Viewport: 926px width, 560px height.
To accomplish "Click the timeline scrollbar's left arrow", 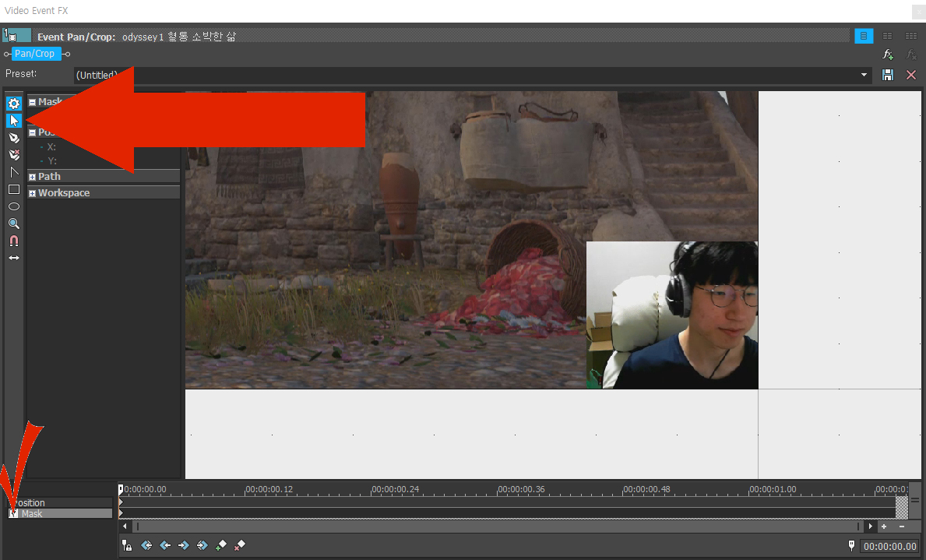I will [x=125, y=527].
